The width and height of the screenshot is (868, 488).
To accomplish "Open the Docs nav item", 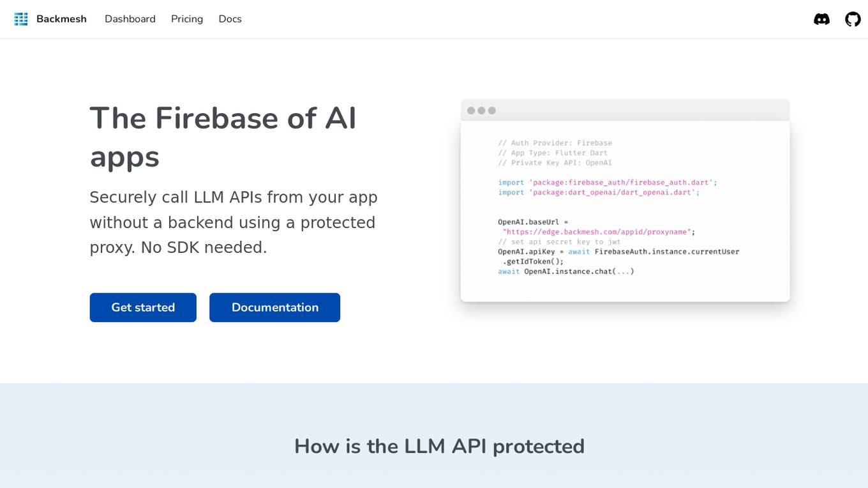I will click(230, 19).
